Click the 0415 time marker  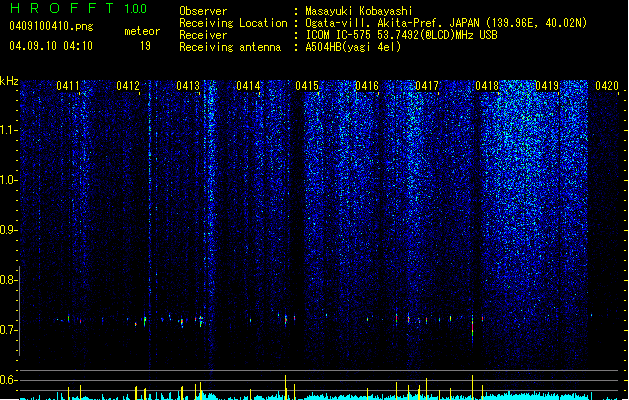click(307, 86)
